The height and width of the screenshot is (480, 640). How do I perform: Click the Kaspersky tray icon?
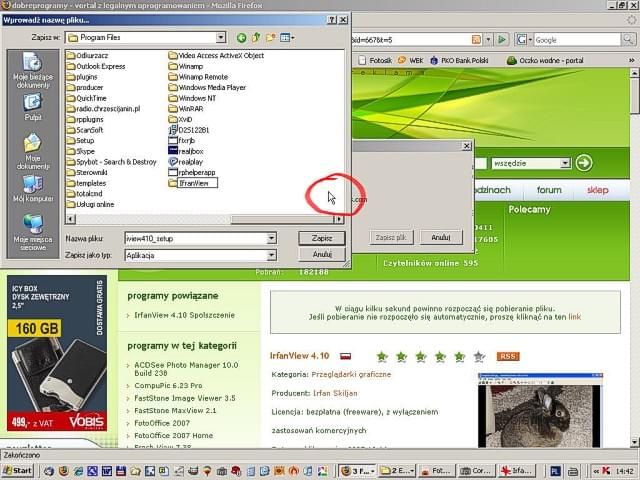point(606,471)
